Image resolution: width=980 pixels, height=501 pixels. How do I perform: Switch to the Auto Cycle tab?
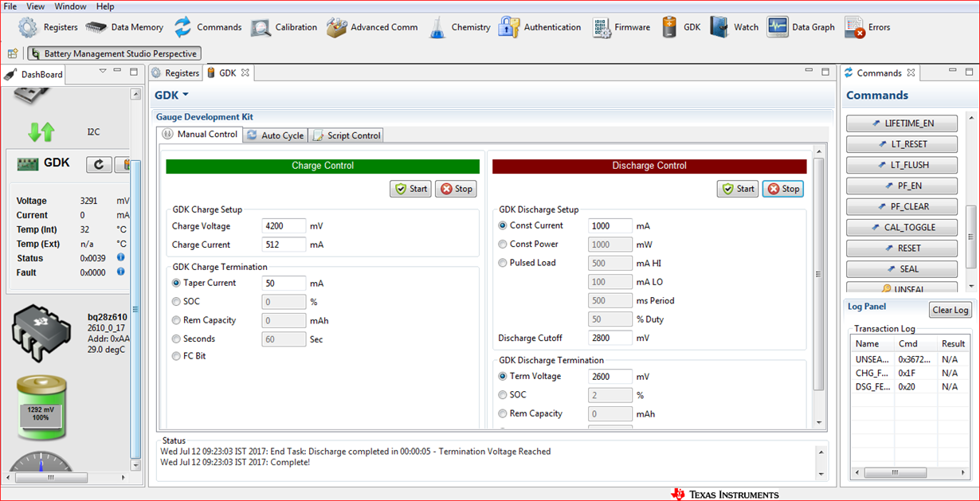[275, 135]
